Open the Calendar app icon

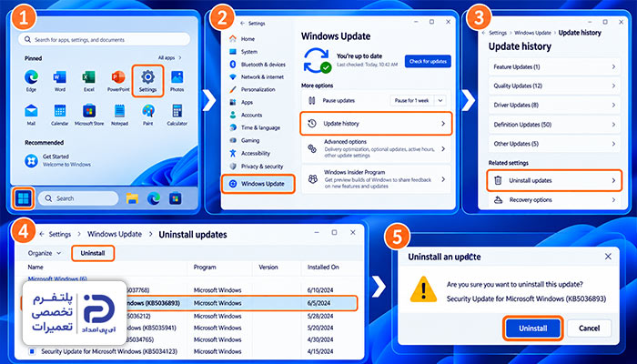click(60, 115)
